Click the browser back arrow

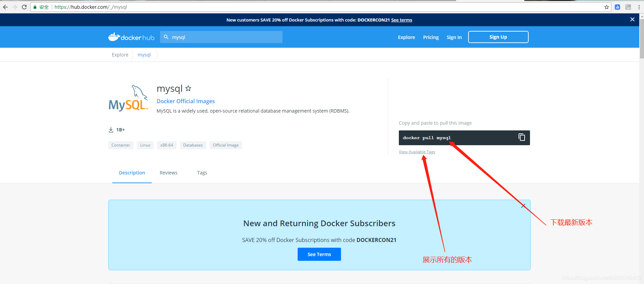click(x=5, y=7)
